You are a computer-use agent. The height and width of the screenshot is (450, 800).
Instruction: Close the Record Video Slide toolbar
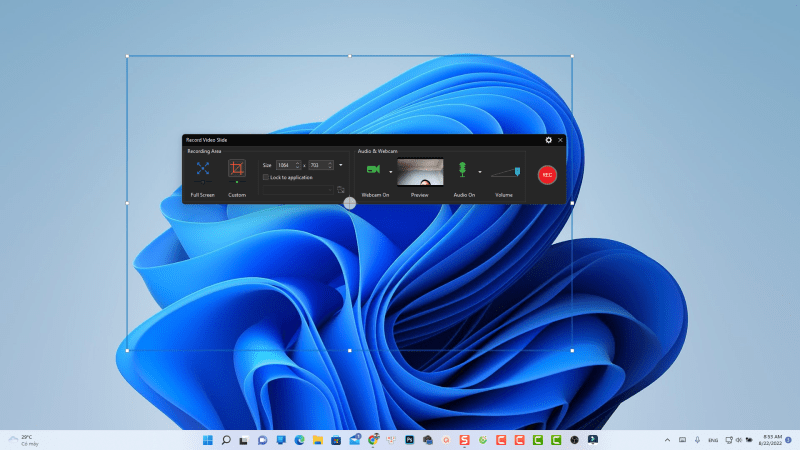click(x=561, y=140)
